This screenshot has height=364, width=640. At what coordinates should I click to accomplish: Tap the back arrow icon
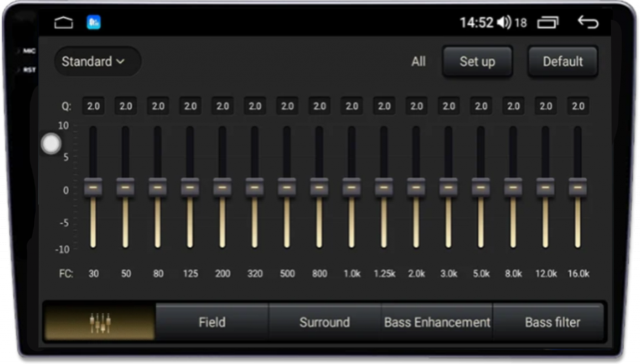click(587, 22)
